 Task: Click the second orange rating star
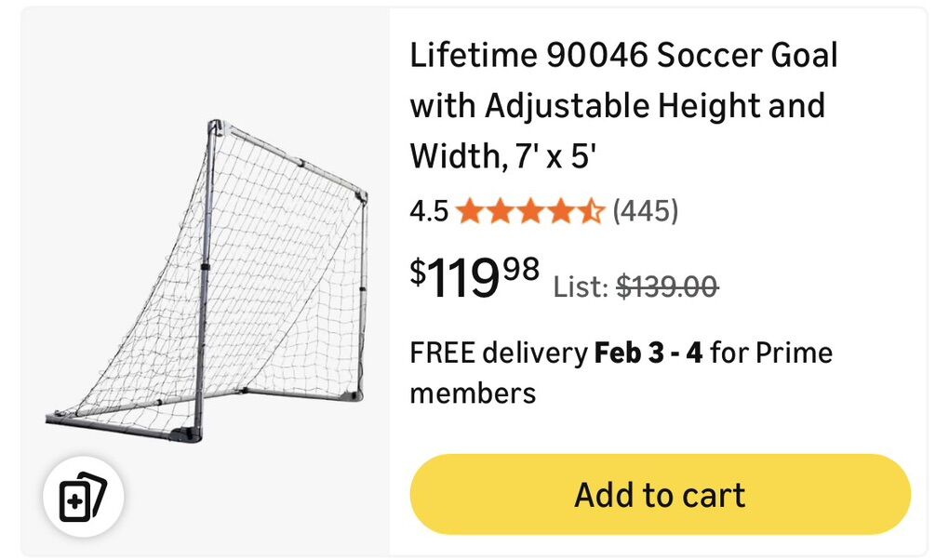point(501,212)
